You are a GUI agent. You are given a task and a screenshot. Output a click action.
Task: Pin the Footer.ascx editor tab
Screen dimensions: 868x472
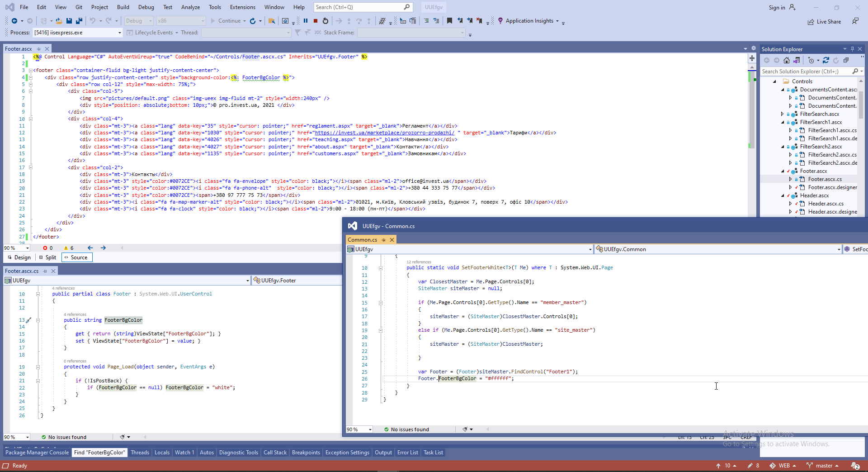pyautogui.click(x=39, y=49)
